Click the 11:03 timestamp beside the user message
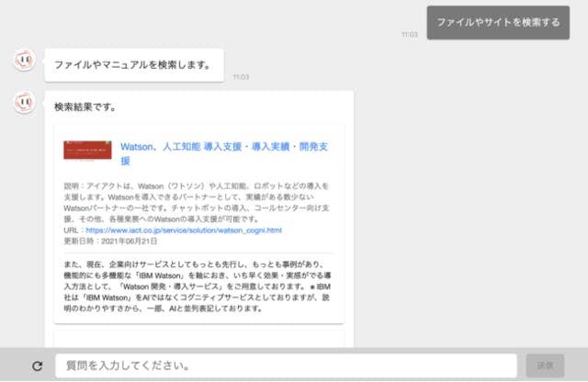Viewport: 588px width, 382px height. coord(410,35)
